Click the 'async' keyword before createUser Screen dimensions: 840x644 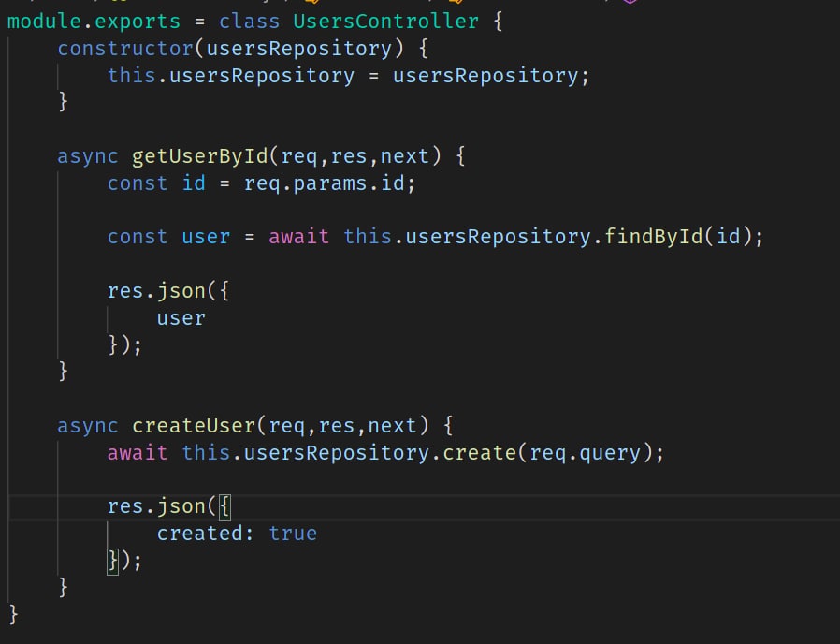click(x=87, y=426)
